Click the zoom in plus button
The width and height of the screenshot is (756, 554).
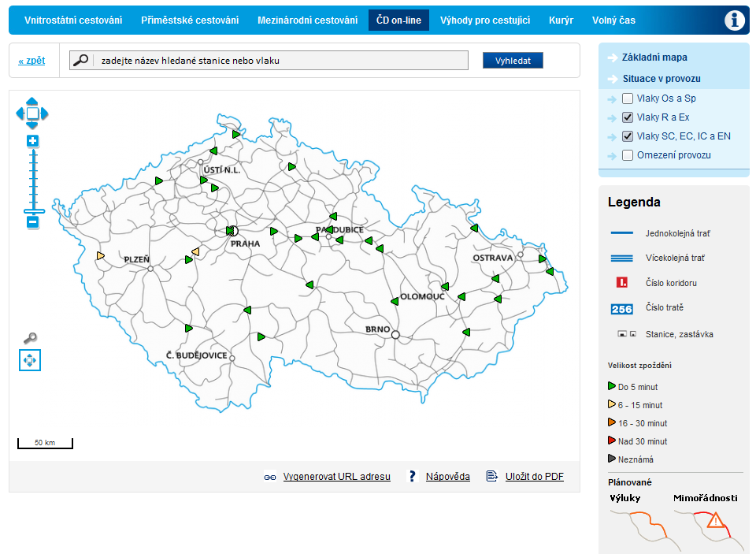click(32, 141)
